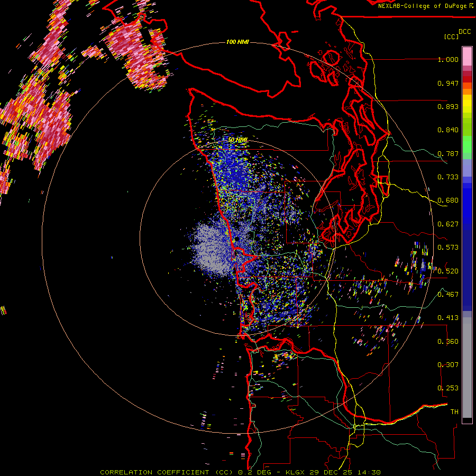Select the 1.000 scale value
This screenshot has height=476, width=476.
click(448, 59)
